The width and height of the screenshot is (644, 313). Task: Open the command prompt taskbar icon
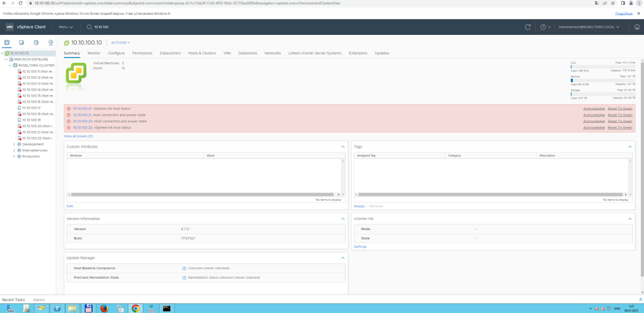[x=167, y=308]
